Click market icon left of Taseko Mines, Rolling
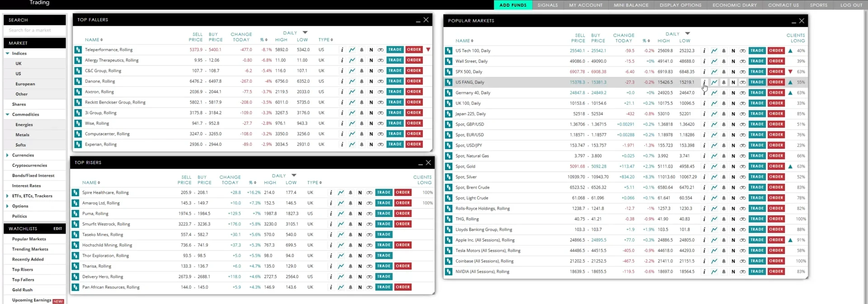 tap(75, 235)
